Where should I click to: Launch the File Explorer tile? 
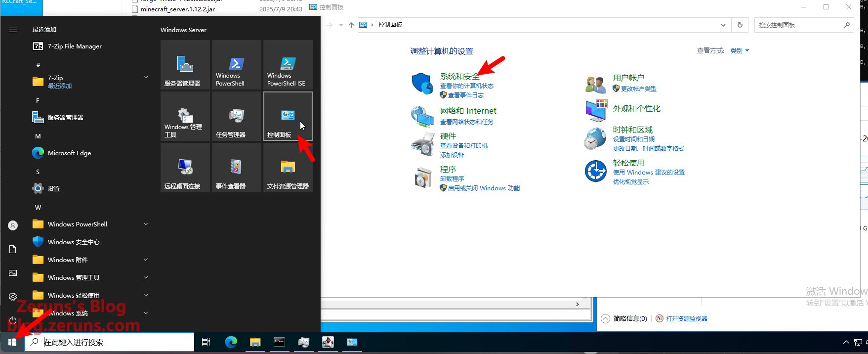pyautogui.click(x=288, y=168)
